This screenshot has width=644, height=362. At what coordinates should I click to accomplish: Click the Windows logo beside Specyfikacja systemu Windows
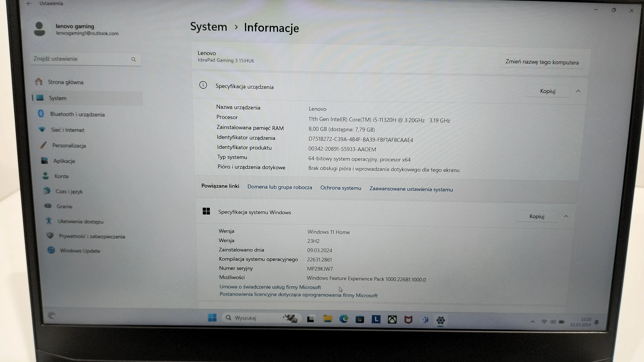[x=206, y=211]
